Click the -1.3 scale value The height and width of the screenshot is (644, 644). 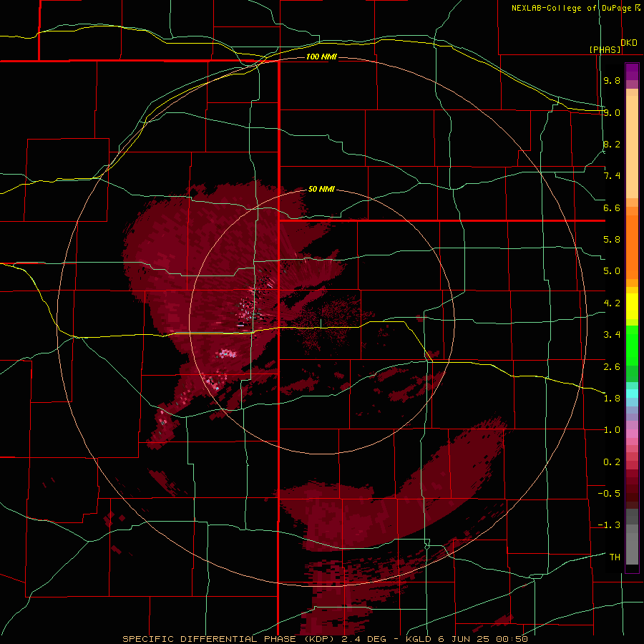[609, 525]
